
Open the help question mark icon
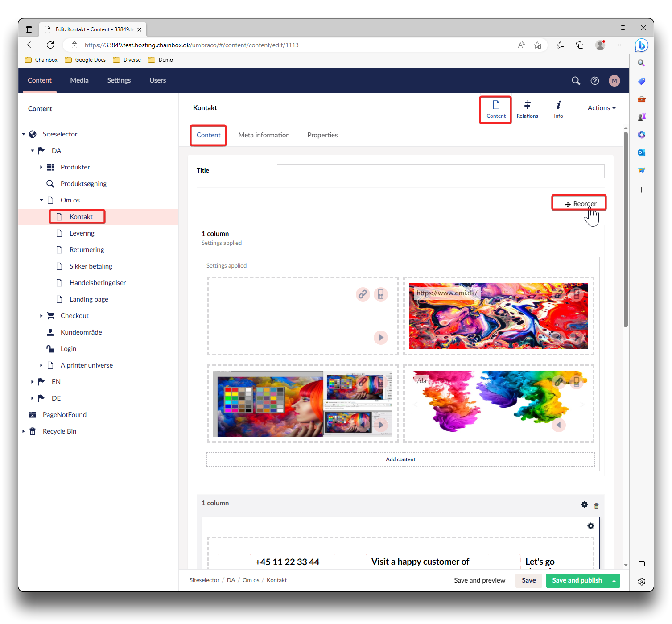[594, 81]
